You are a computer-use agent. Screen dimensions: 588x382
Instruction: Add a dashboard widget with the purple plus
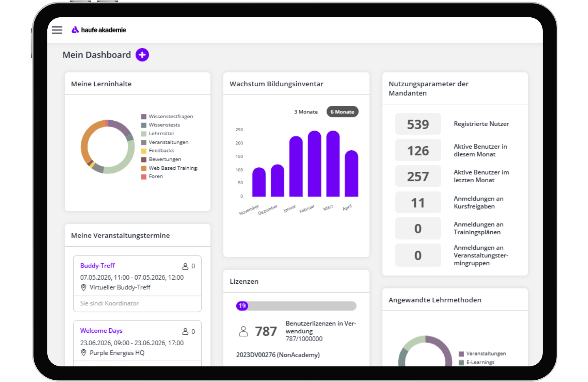click(142, 55)
